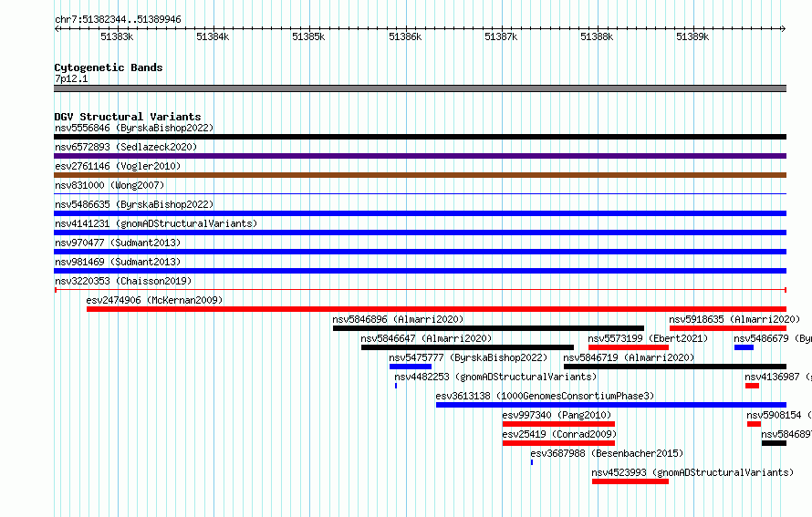The height and width of the screenshot is (517, 812).
Task: Open esv2761146 (Vogler2010) label
Action: point(118,166)
